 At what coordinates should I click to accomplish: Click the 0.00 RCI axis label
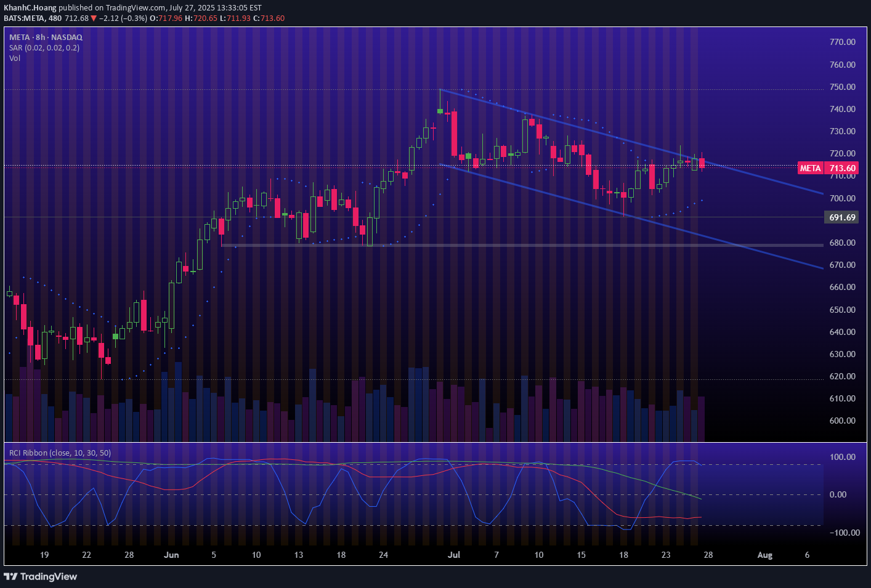[x=838, y=494]
